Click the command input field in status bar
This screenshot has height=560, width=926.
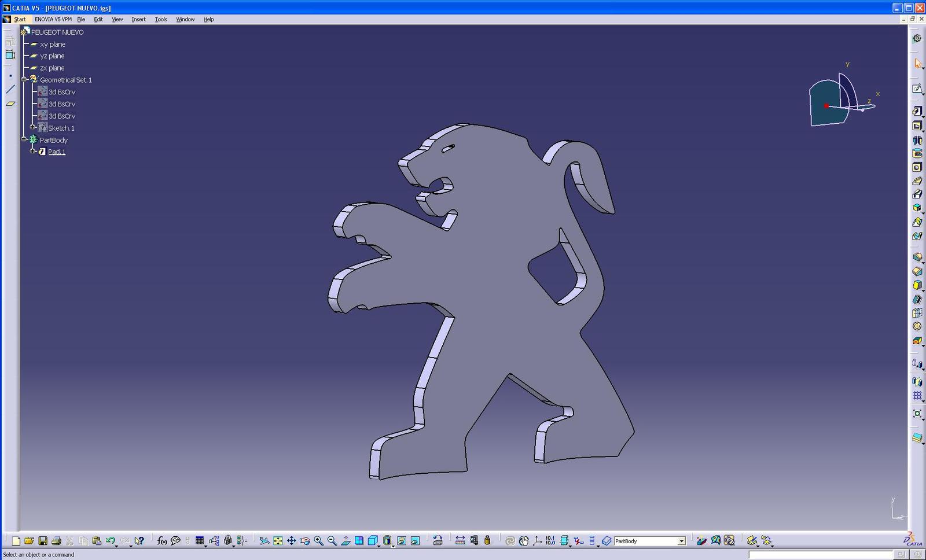[821, 555]
